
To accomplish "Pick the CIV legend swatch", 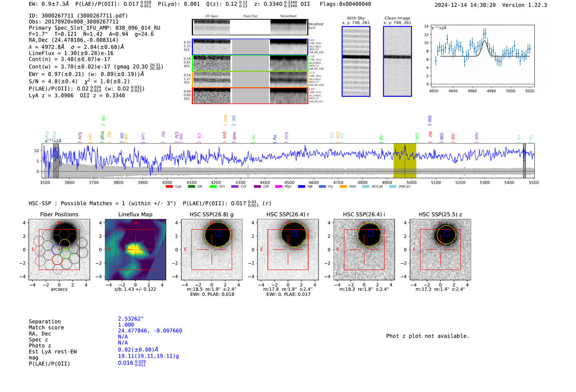I will pyautogui.click(x=235, y=187).
